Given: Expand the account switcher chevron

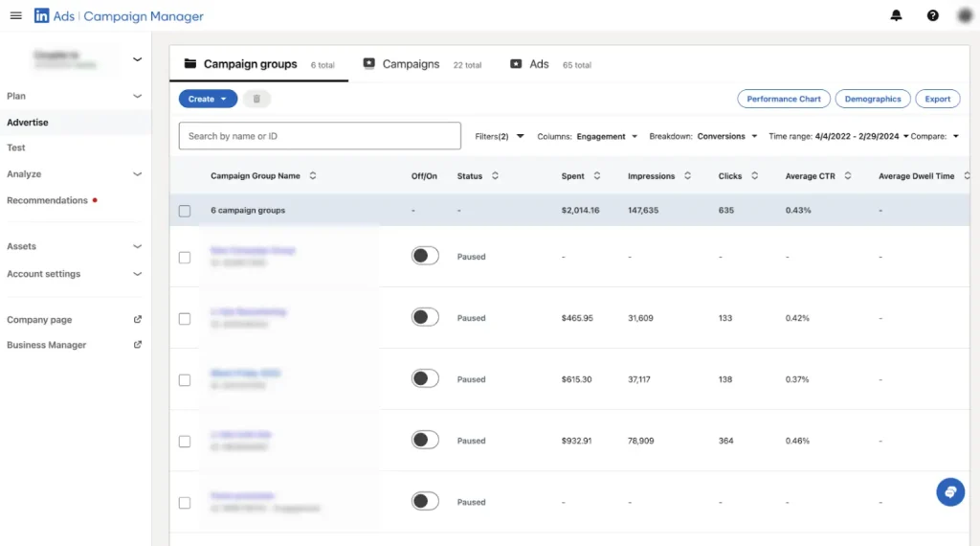Looking at the screenshot, I should point(138,59).
